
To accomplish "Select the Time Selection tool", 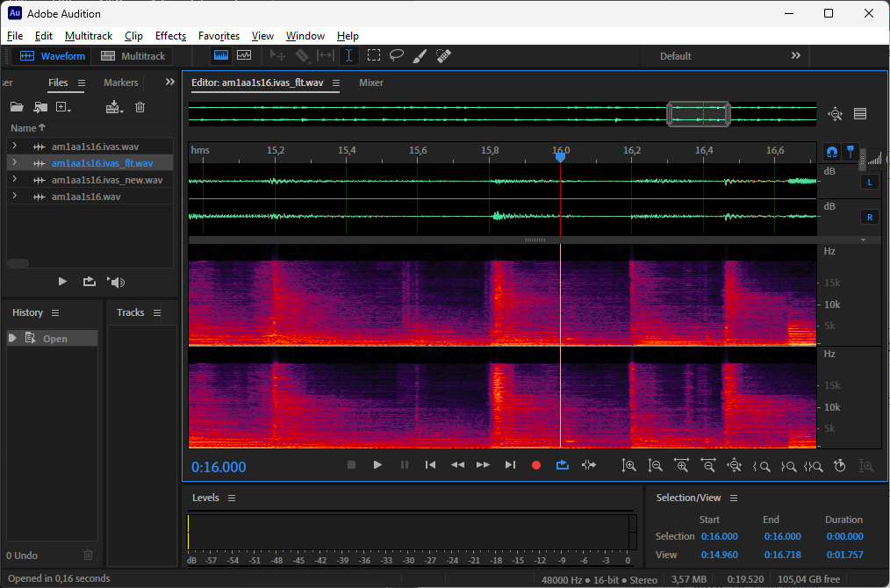I will click(349, 55).
